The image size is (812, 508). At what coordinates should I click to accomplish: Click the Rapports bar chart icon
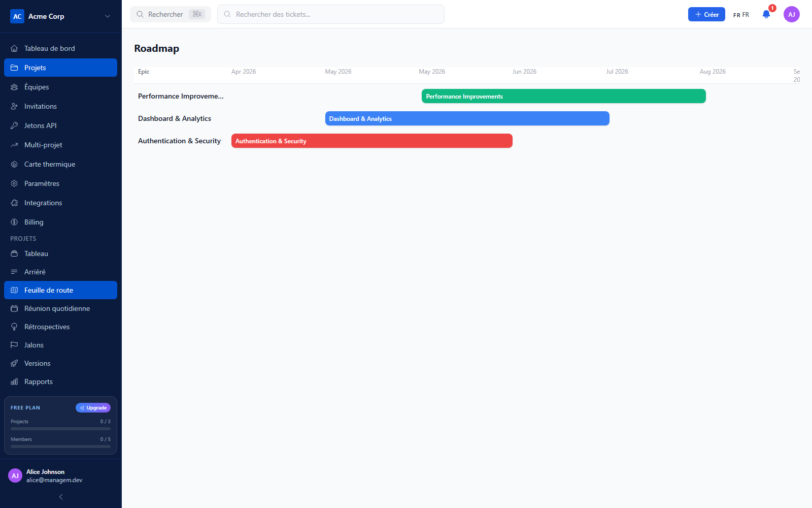coord(14,382)
